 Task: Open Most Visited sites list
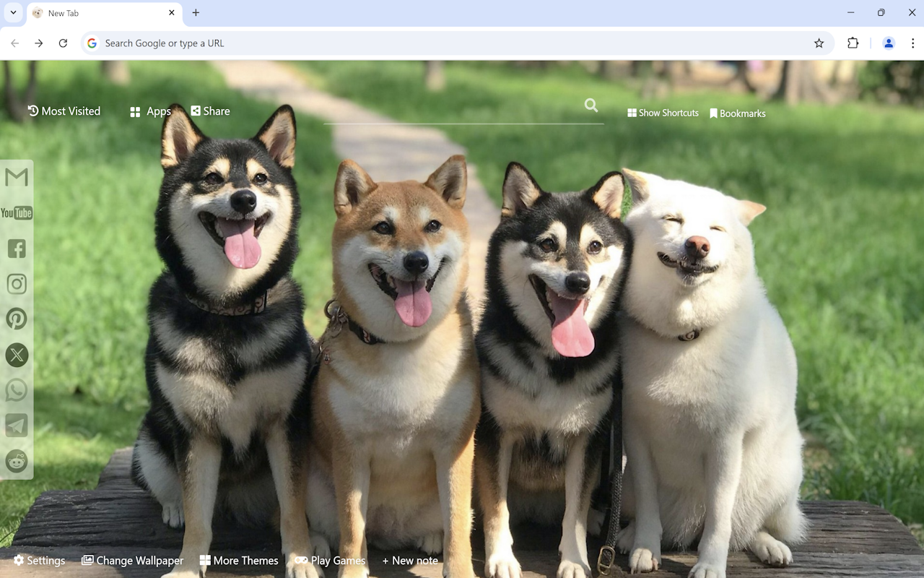click(64, 111)
